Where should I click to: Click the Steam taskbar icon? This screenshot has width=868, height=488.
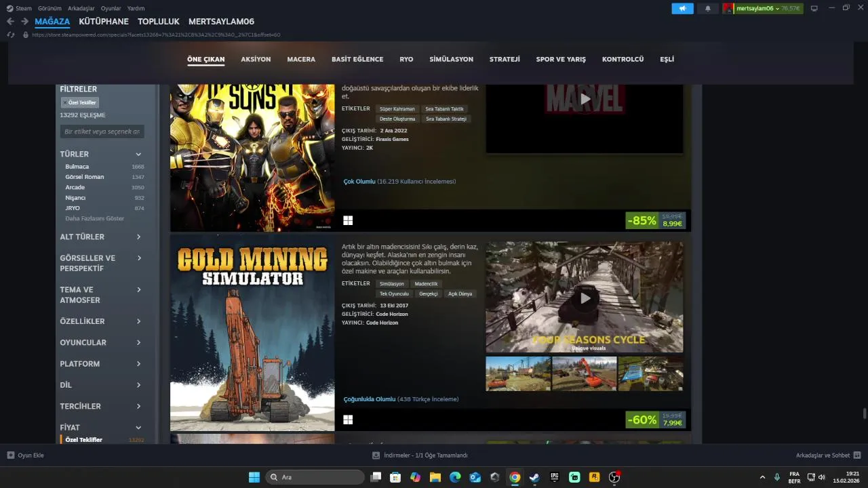click(534, 477)
